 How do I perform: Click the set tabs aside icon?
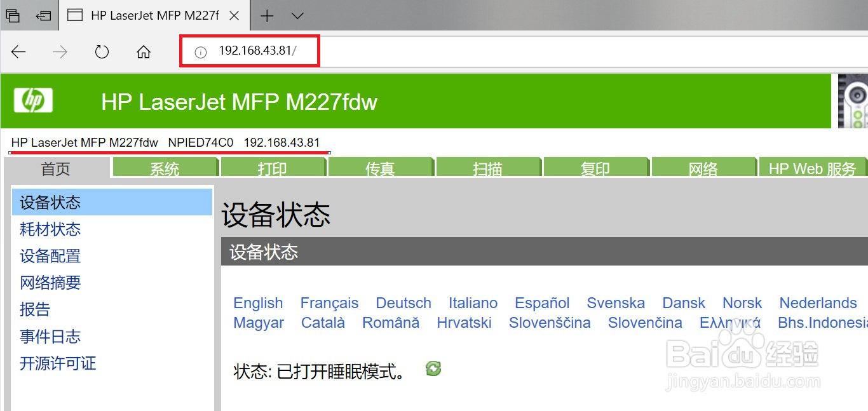pos(43,15)
